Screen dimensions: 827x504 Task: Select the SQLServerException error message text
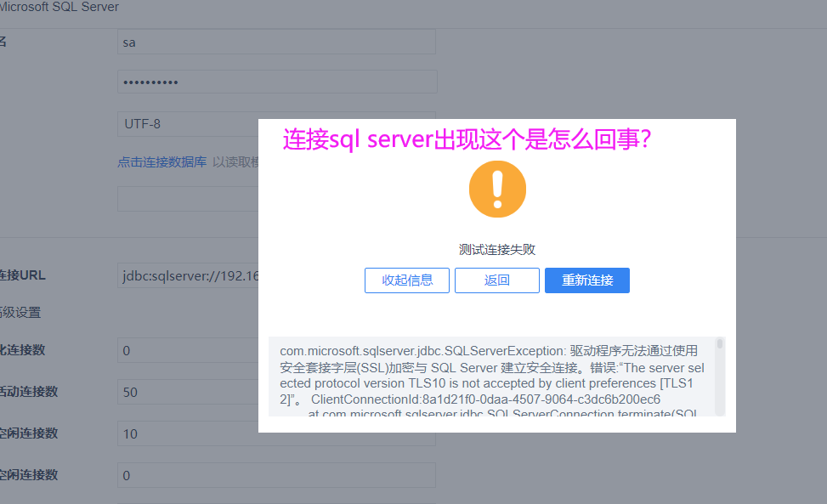tap(491, 375)
